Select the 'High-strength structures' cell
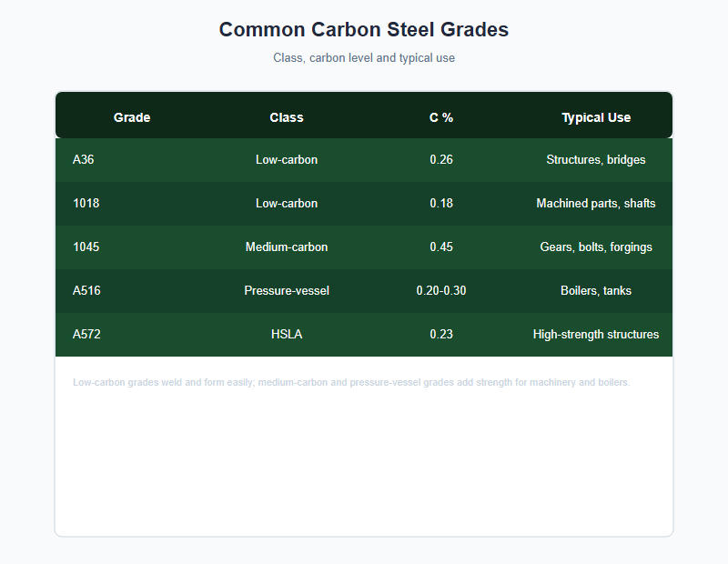The image size is (728, 564). tap(596, 334)
